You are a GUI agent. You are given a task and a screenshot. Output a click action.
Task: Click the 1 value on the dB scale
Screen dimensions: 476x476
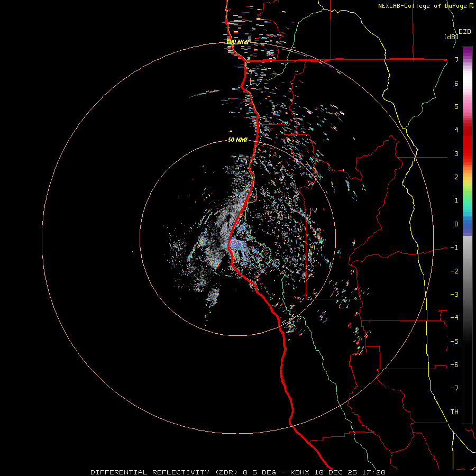tap(456, 200)
